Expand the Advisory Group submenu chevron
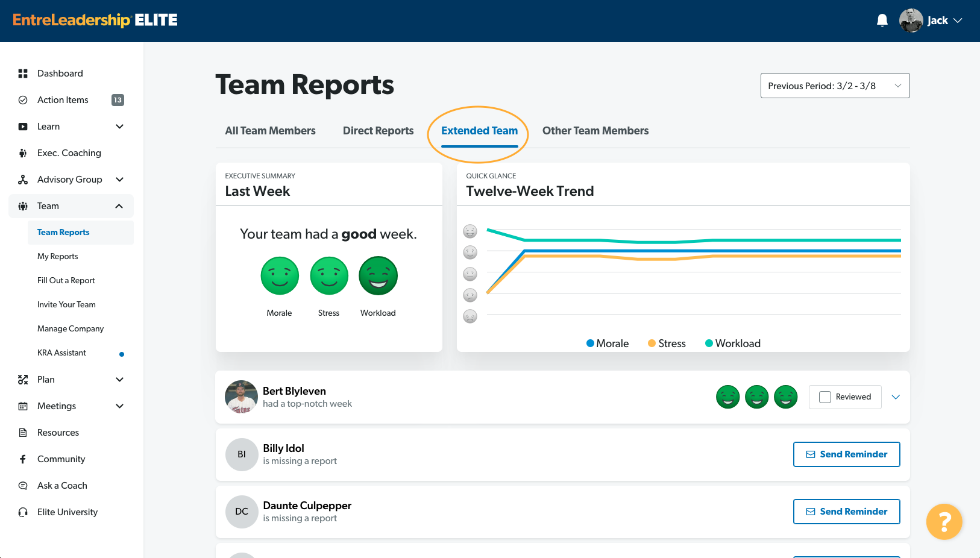The width and height of the screenshot is (980, 558). point(119,180)
